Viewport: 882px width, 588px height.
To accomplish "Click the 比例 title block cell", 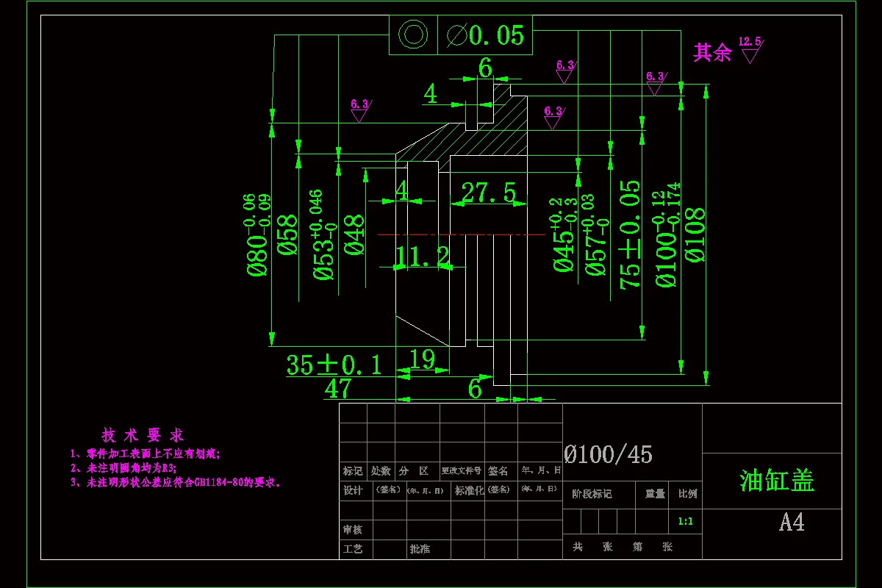I will click(x=687, y=494).
